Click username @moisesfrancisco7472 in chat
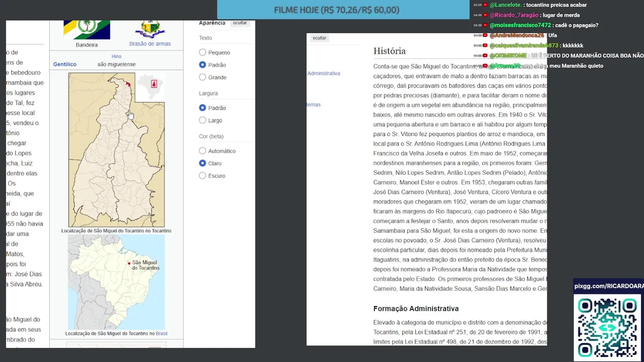Screen dimensions: 644x362 [x=520, y=25]
